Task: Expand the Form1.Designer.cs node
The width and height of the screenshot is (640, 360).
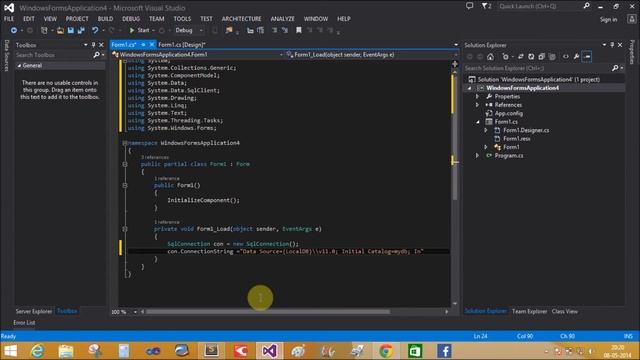Action: pyautogui.click(x=486, y=130)
